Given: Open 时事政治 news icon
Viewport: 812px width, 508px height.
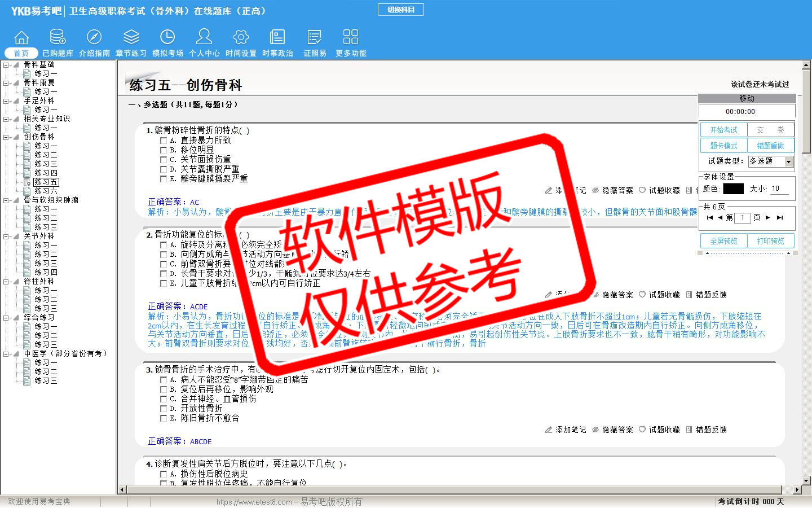Looking at the screenshot, I should point(277,38).
